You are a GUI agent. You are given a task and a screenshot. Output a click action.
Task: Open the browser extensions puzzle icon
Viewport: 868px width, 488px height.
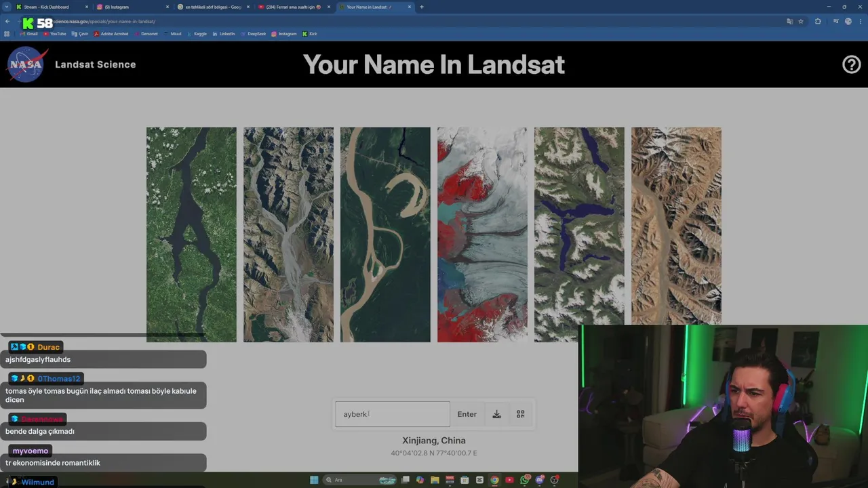point(818,21)
